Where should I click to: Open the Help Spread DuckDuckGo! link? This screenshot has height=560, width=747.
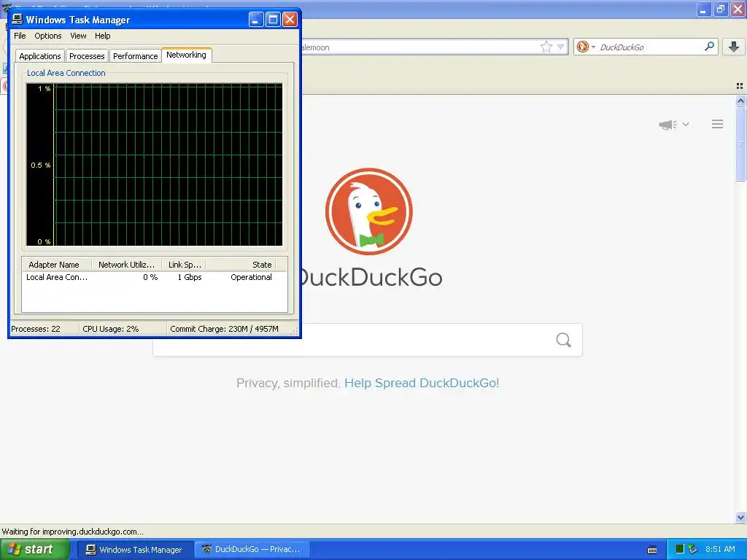pos(422,383)
